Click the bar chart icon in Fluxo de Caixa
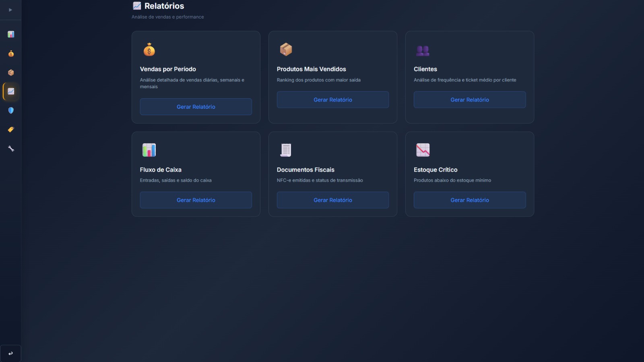644x362 pixels. point(149,150)
